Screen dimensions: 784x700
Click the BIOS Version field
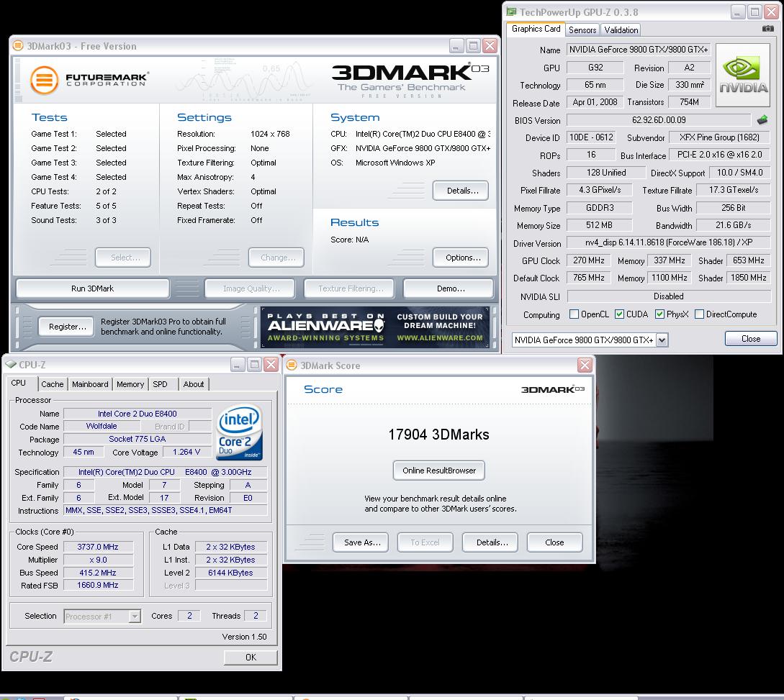click(659, 120)
